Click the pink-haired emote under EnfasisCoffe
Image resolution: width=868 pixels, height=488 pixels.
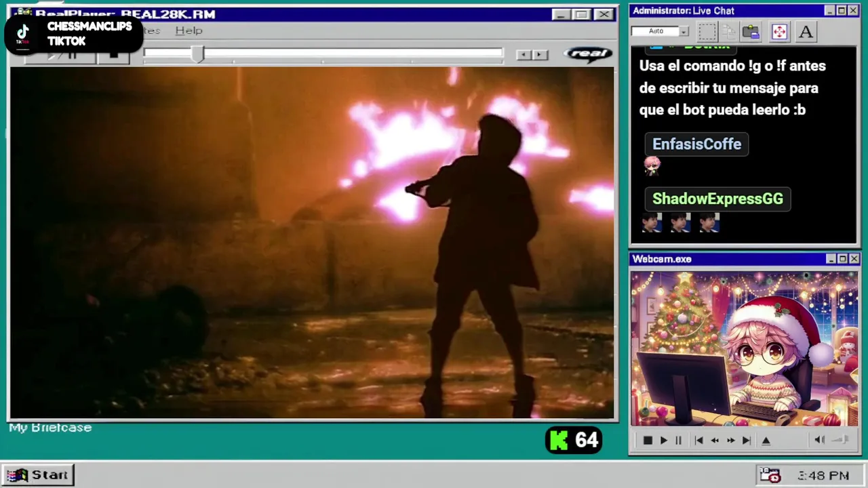(652, 165)
